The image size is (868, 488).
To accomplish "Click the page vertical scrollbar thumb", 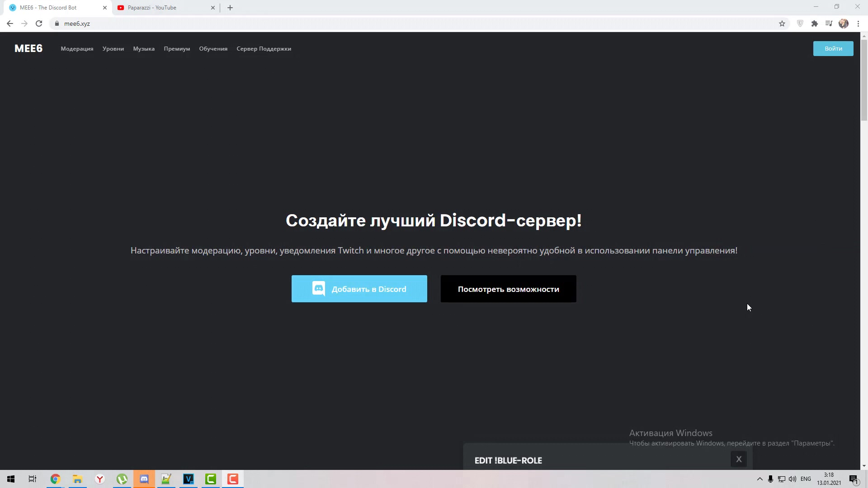I will (864, 80).
